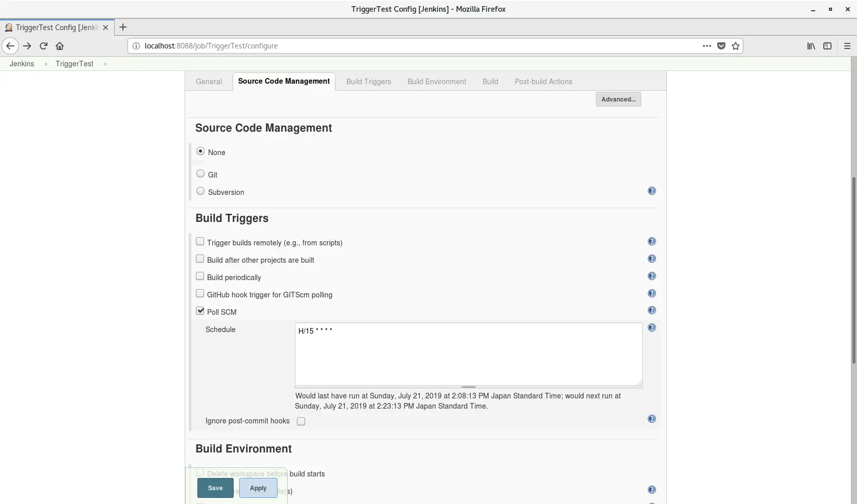Save page to Pocket icon
857x504 pixels.
[x=721, y=46]
